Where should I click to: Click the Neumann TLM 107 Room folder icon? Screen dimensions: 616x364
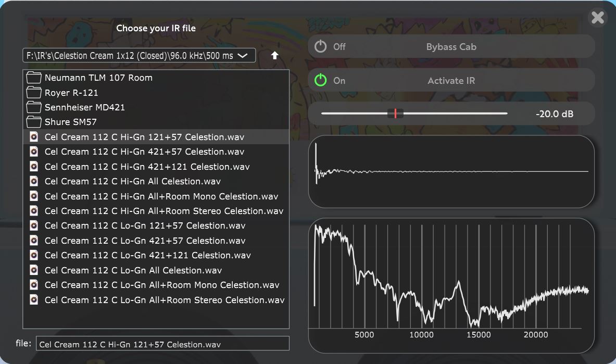click(34, 78)
